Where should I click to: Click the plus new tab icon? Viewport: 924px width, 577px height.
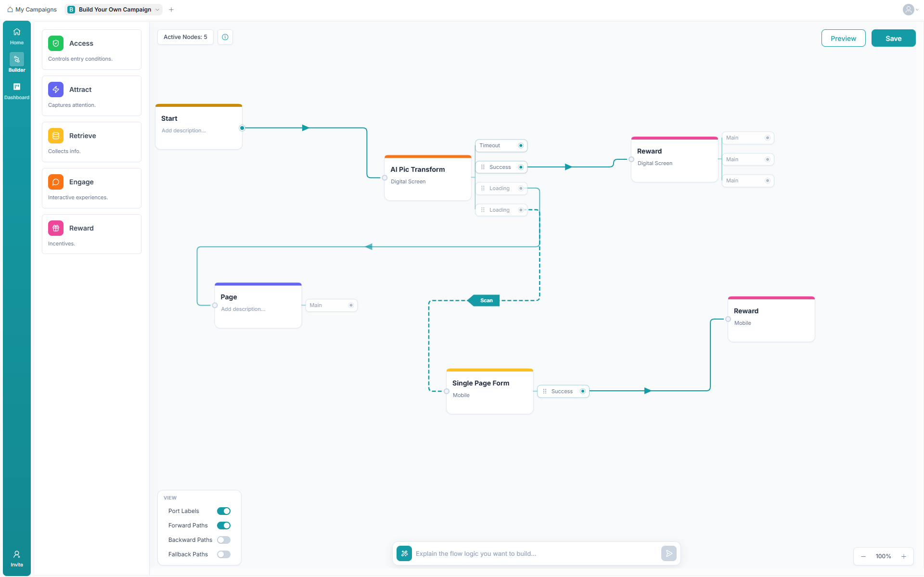click(171, 10)
